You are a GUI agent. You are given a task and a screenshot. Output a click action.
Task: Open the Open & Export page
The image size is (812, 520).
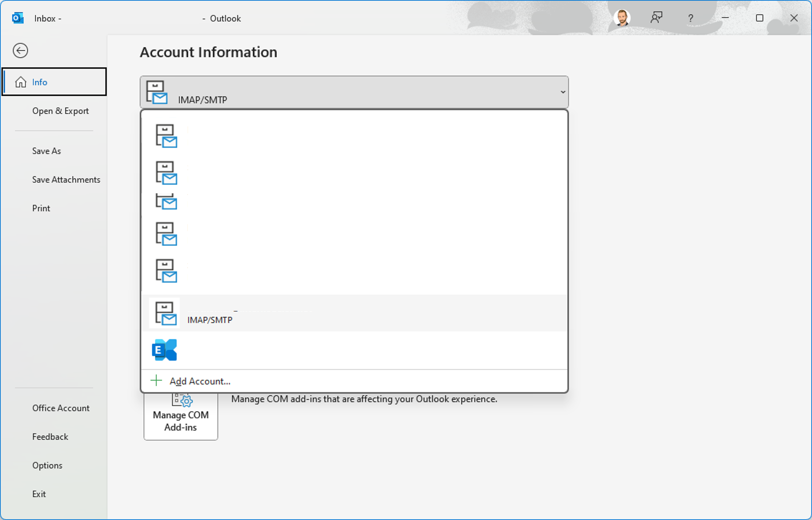click(60, 111)
